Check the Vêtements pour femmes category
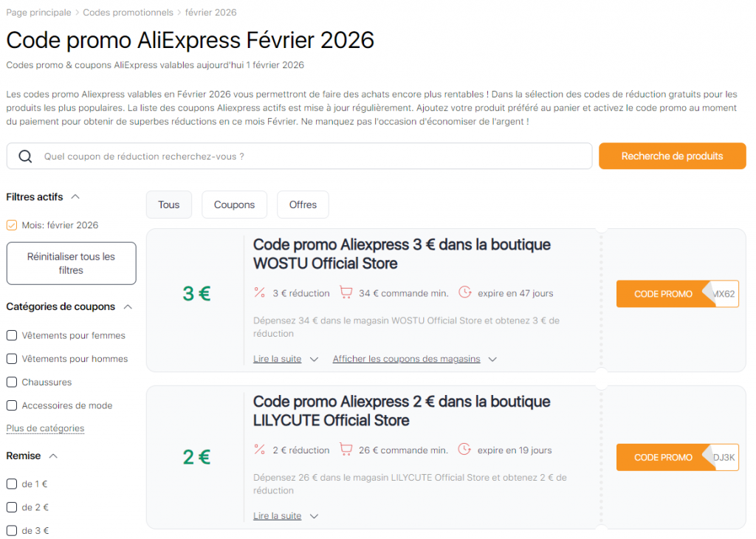 pyautogui.click(x=11, y=334)
